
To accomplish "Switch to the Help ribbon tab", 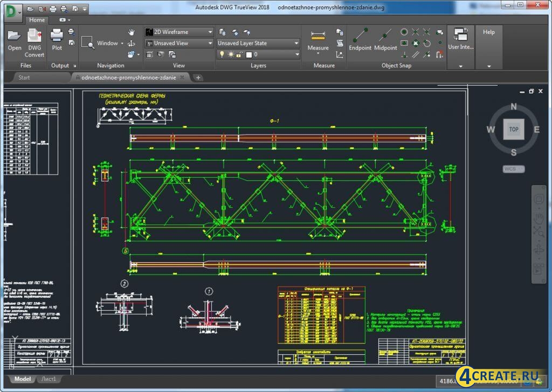I will coord(488,32).
